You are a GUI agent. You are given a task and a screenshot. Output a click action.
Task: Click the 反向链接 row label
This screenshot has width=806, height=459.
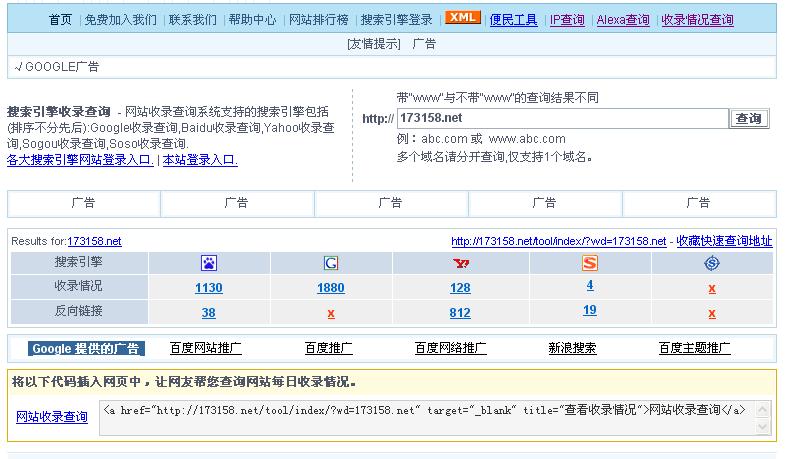tap(79, 311)
